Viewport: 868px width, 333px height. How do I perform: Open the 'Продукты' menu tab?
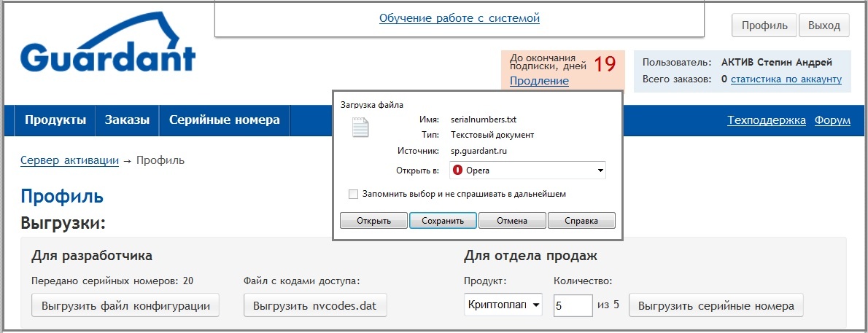click(55, 120)
